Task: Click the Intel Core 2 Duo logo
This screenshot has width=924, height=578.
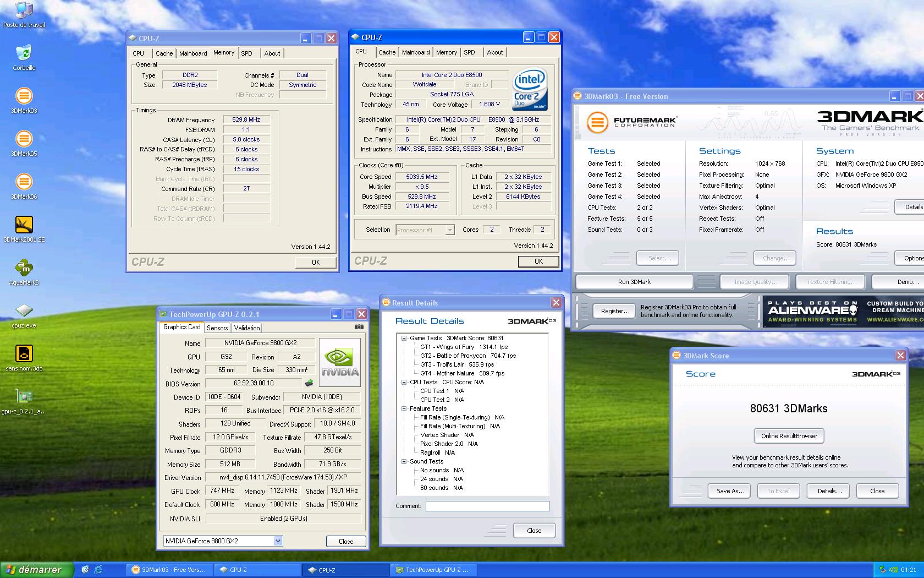Action: (x=529, y=89)
